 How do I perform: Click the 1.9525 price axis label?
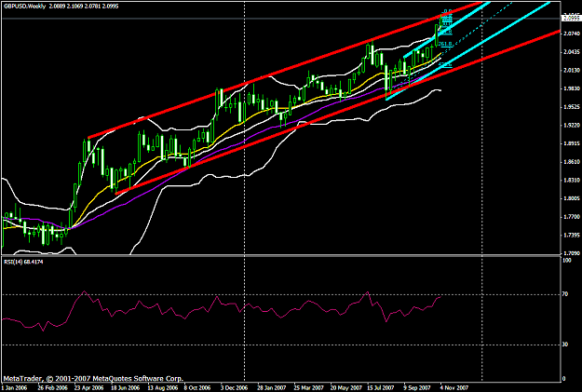click(x=572, y=107)
